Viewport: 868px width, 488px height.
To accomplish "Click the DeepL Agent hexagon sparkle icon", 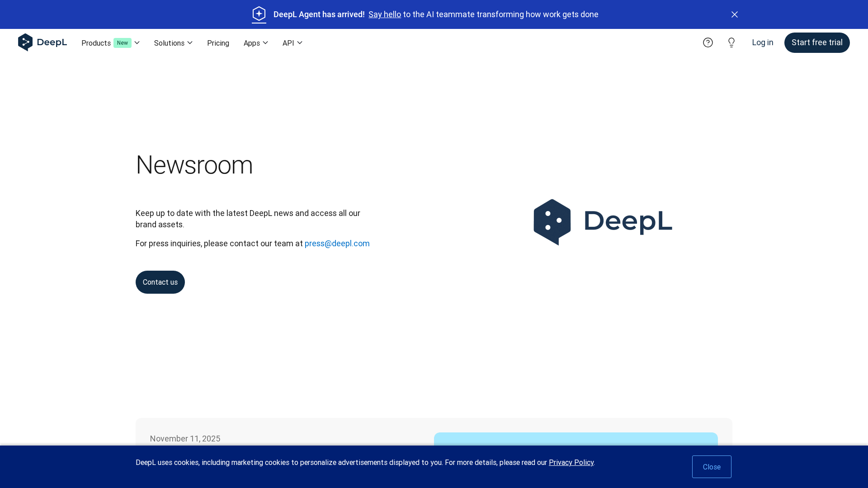I will pyautogui.click(x=259, y=14).
